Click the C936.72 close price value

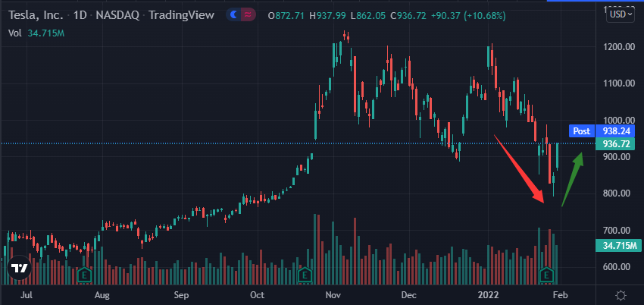pyautogui.click(x=408, y=16)
